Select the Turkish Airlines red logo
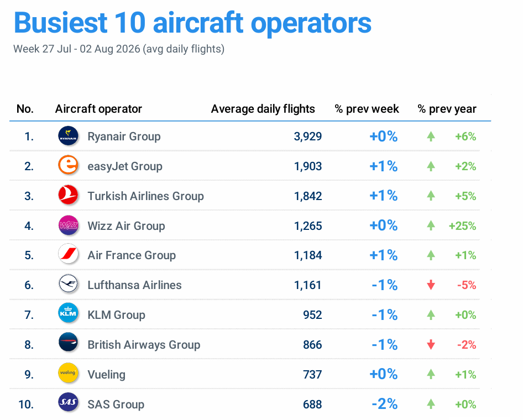523x420 pixels. click(x=69, y=195)
